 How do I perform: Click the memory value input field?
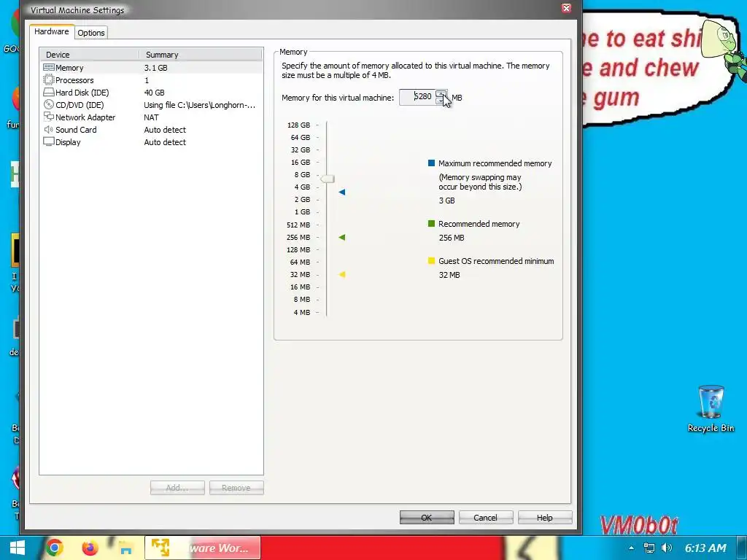(417, 97)
